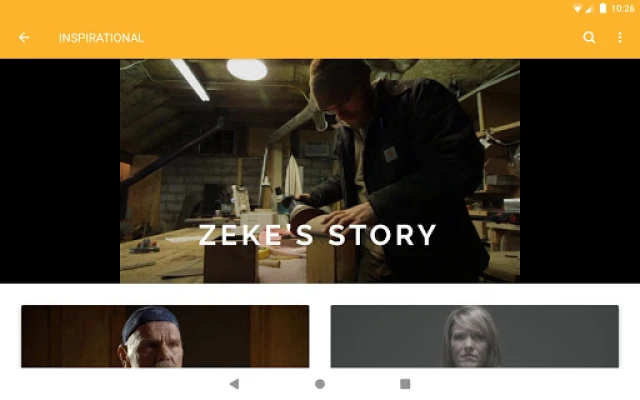Viewport: 640px width, 400px height.
Task: Open the three-dot overflow menu
Action: point(620,38)
